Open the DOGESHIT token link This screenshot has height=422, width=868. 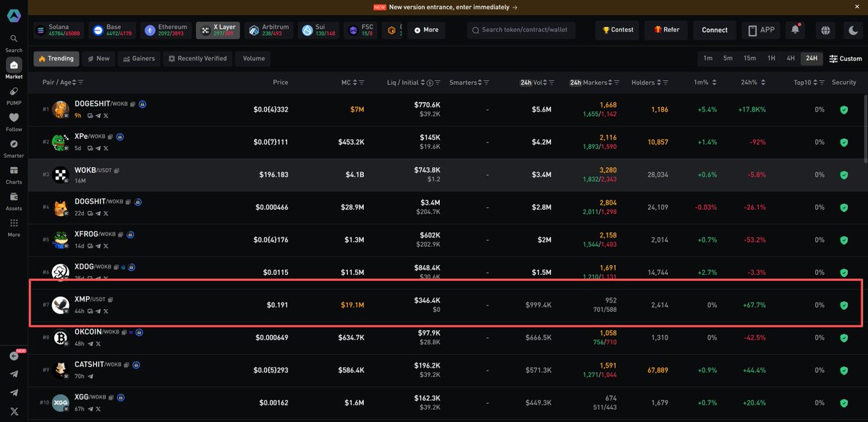(x=93, y=104)
